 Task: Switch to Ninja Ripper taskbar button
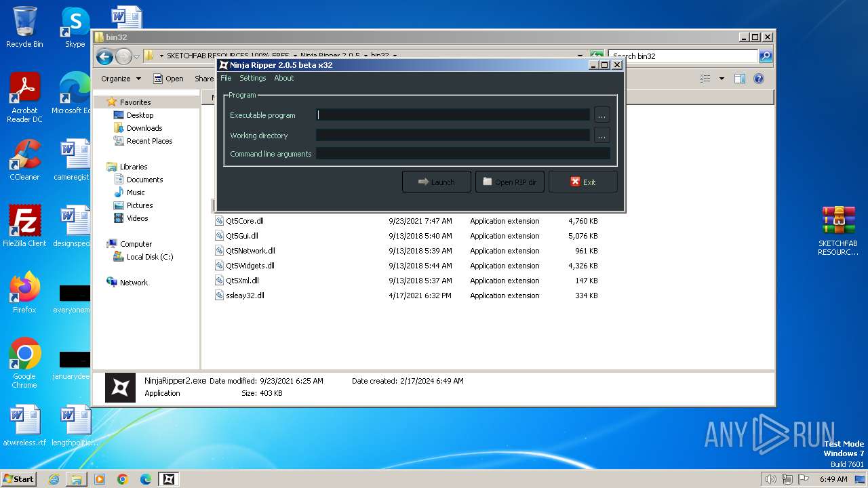pos(169,479)
